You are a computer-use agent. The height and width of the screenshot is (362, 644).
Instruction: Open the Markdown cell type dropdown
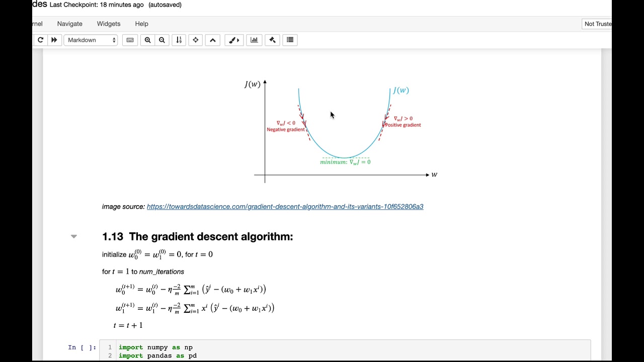pyautogui.click(x=91, y=40)
